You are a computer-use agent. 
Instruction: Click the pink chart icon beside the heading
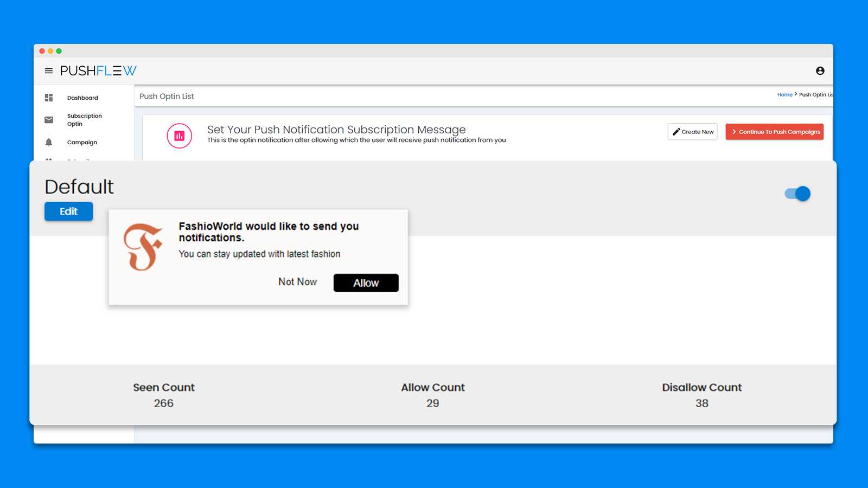pos(179,136)
